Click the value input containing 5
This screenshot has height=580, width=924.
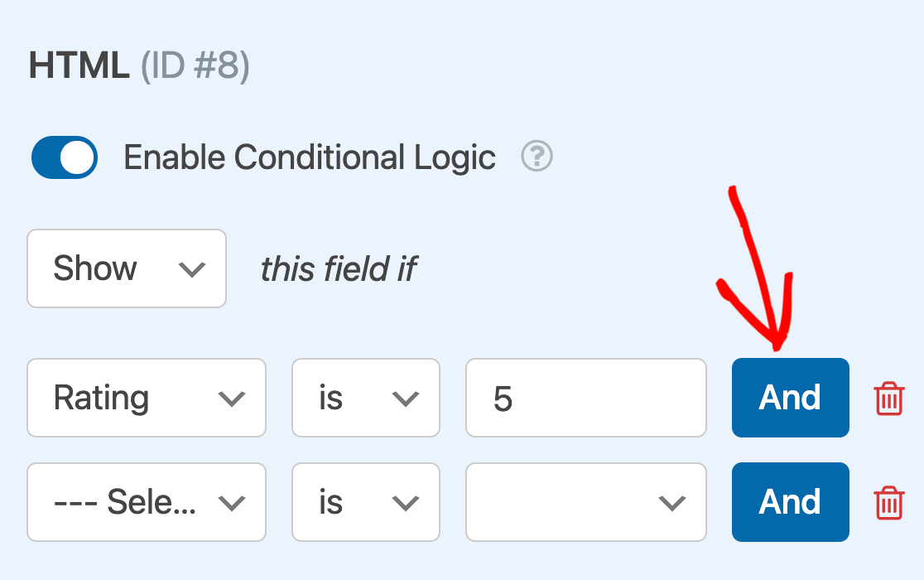point(585,399)
